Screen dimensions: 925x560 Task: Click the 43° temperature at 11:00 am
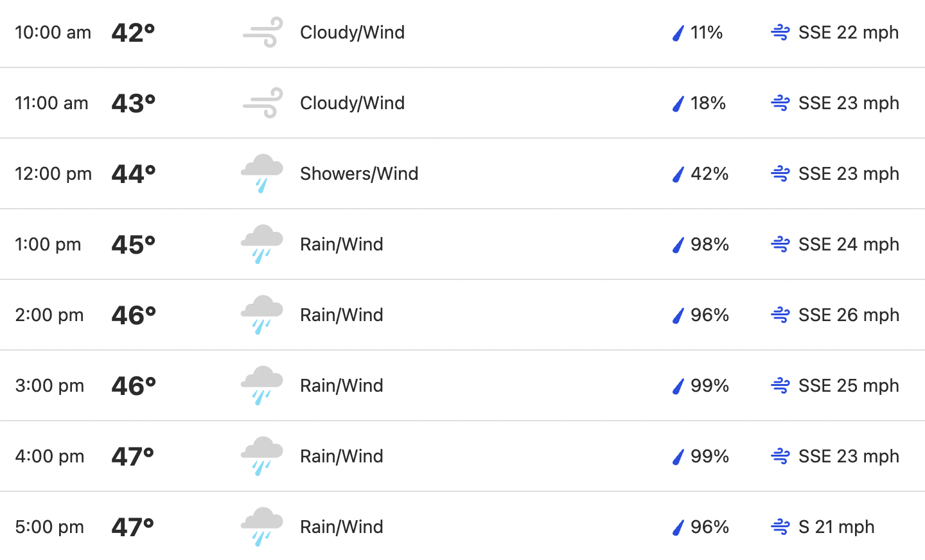(x=134, y=103)
